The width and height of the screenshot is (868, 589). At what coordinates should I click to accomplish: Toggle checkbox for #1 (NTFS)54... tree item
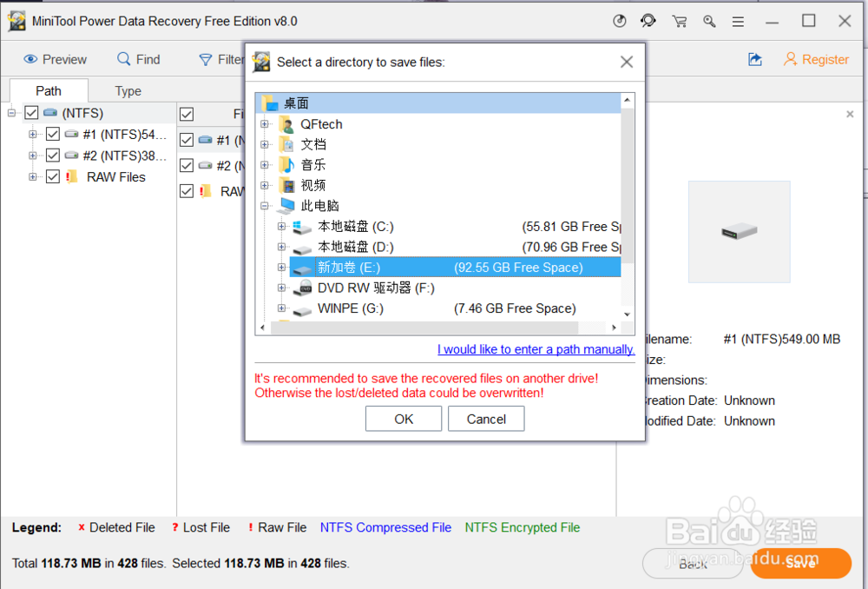(x=53, y=134)
